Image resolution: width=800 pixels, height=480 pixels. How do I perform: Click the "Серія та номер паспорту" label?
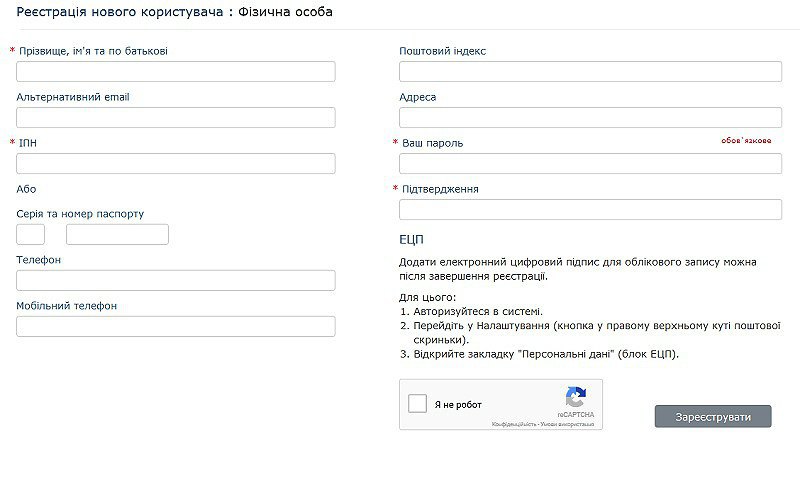point(81,214)
